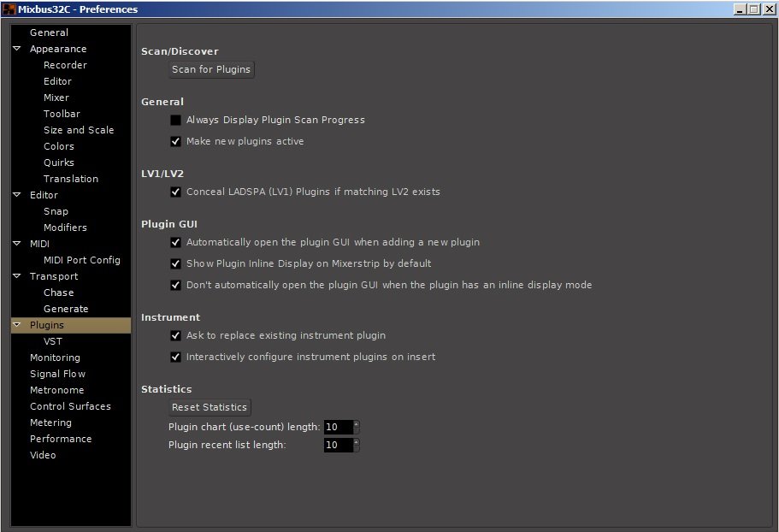The height and width of the screenshot is (532, 779).
Task: Select Appearance in the sidebar
Action: pos(58,49)
